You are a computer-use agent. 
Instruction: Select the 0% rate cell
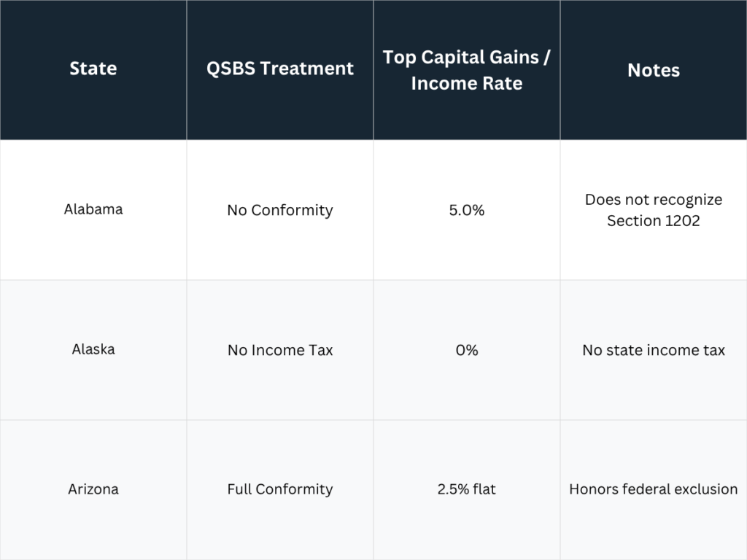pos(466,350)
